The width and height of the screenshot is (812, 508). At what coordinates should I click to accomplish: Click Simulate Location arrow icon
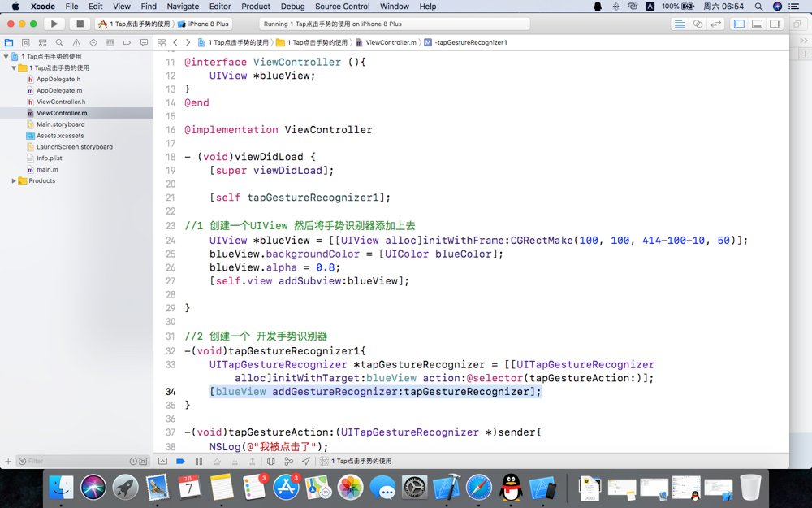pos(306,461)
